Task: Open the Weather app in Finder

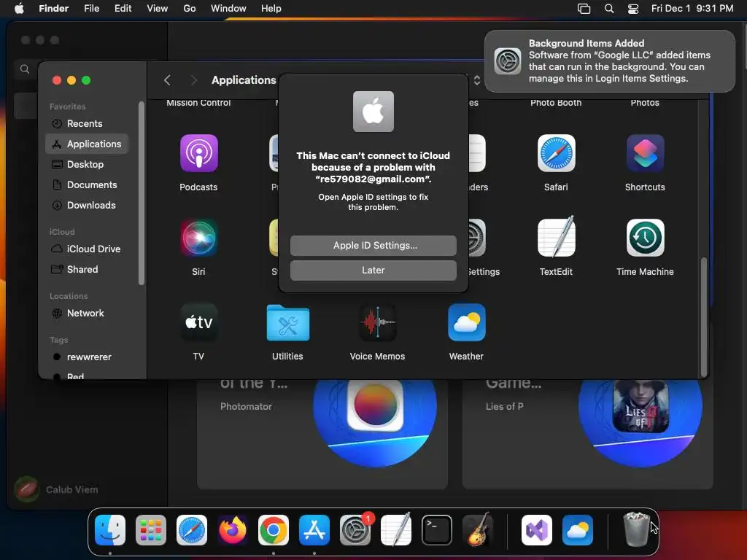Action: (x=466, y=322)
